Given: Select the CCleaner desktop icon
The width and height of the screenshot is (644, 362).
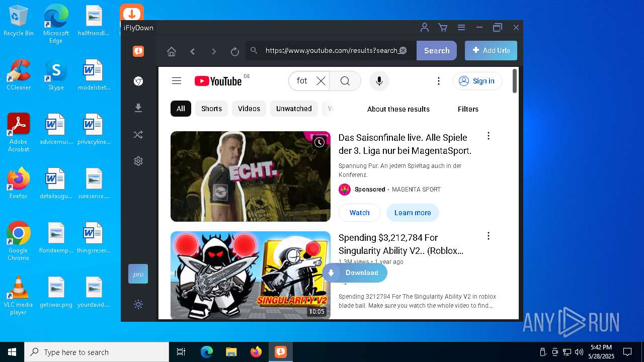Looking at the screenshot, I should 19,74.
